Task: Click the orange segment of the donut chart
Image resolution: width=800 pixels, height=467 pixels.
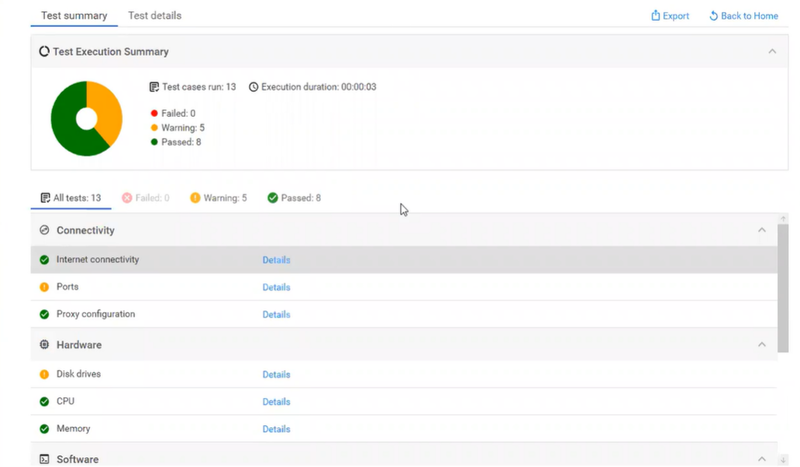Action: point(106,112)
